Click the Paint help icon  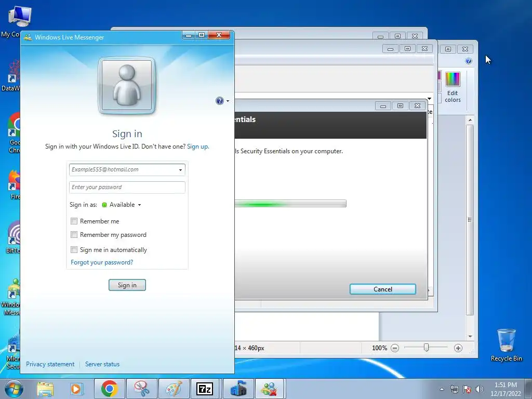[469, 61]
